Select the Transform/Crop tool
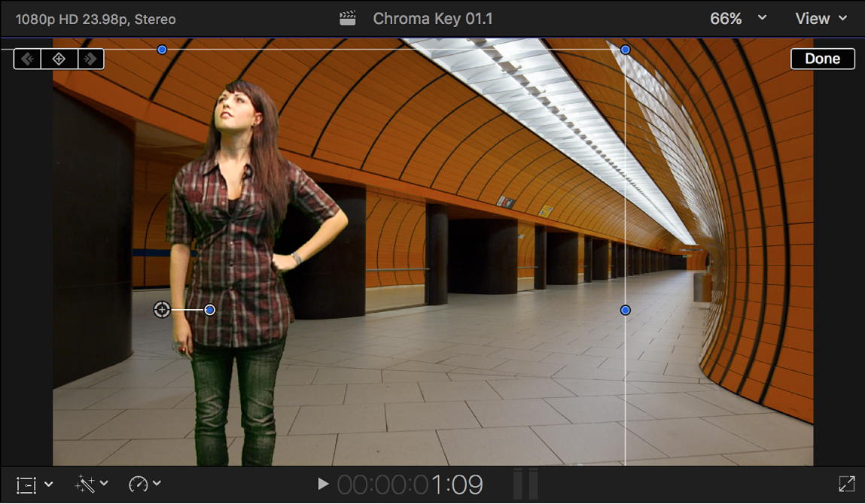The image size is (865, 504). coord(25,484)
